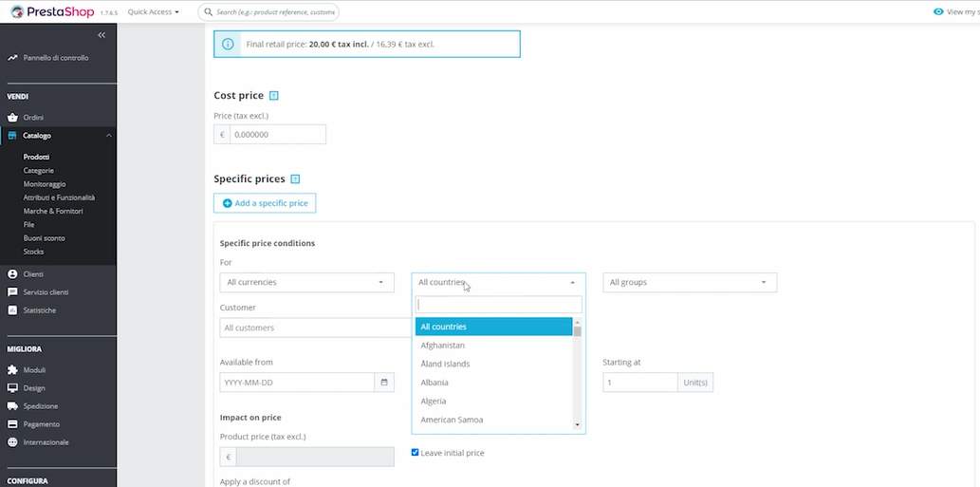This screenshot has height=487, width=980.
Task: Select Albania from the countries list
Action: 435,383
